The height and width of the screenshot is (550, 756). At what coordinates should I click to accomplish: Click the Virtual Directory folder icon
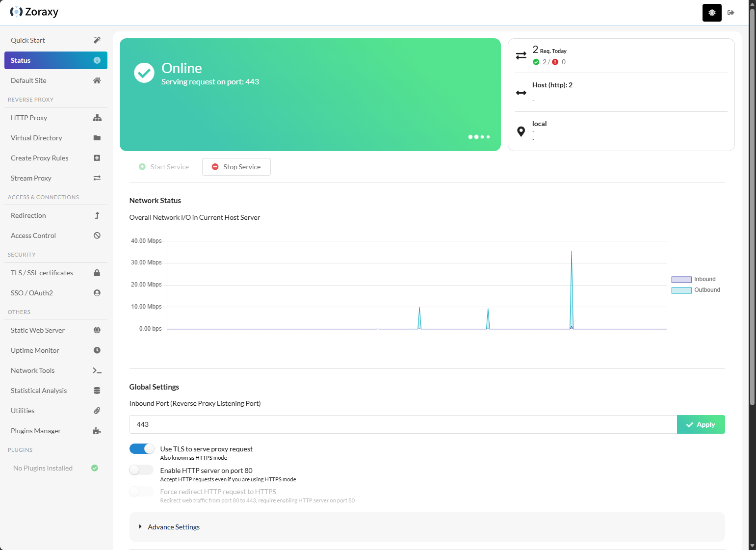(97, 138)
